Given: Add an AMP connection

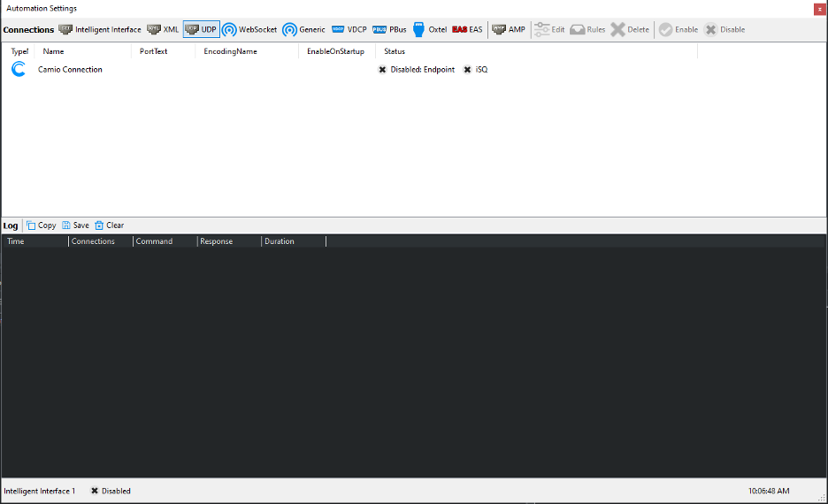Looking at the screenshot, I should tap(508, 29).
